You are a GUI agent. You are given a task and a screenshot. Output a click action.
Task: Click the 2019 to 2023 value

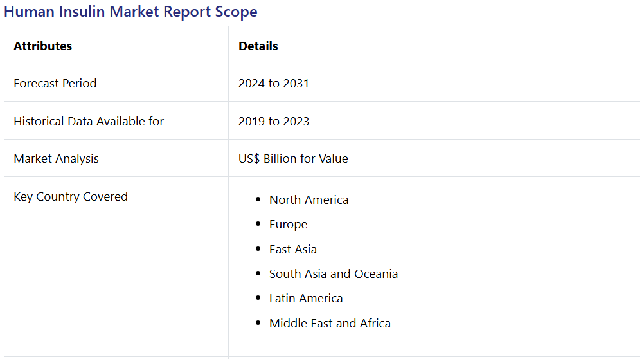(x=274, y=121)
